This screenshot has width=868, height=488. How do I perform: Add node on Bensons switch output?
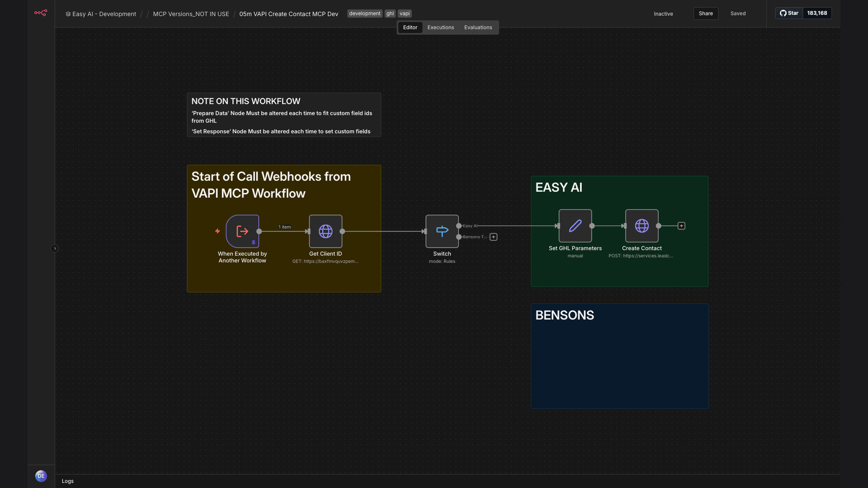pyautogui.click(x=494, y=237)
